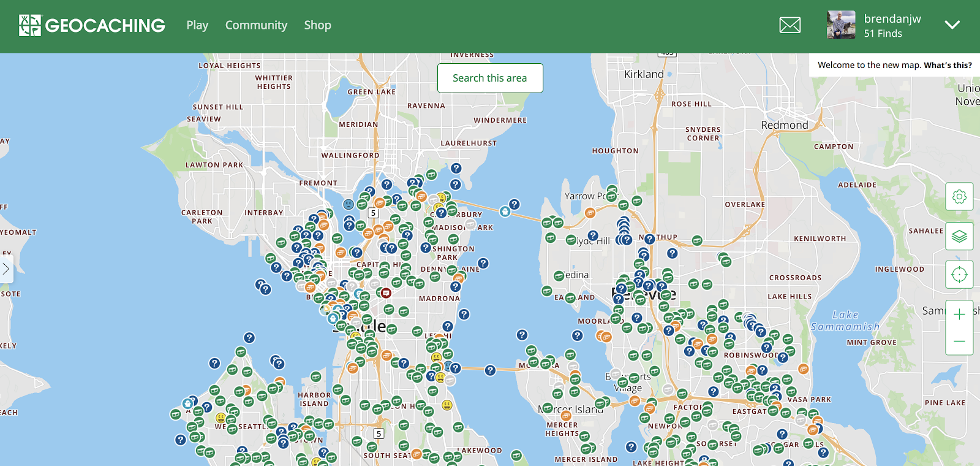Open the Play menu
This screenshot has height=466, width=980.
click(197, 25)
